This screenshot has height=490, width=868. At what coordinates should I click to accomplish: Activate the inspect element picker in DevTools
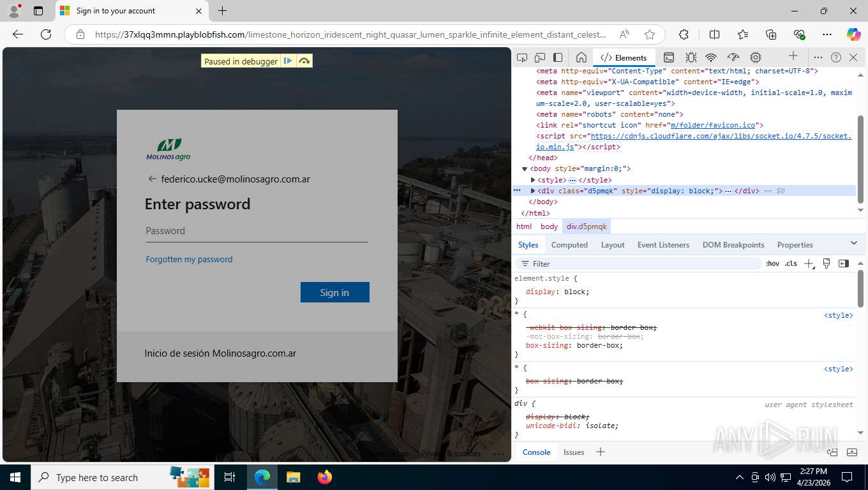pos(522,57)
